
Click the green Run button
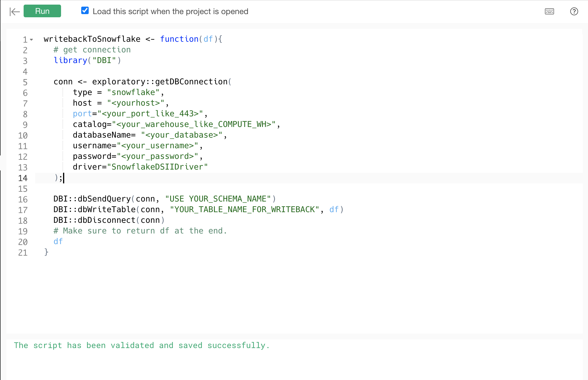pos(42,11)
